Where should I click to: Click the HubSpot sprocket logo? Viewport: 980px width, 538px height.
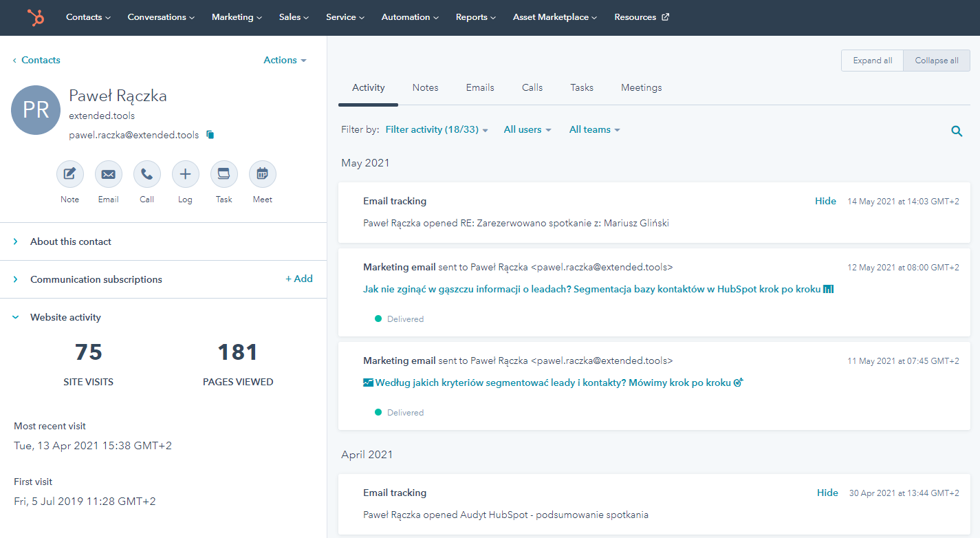coord(36,17)
